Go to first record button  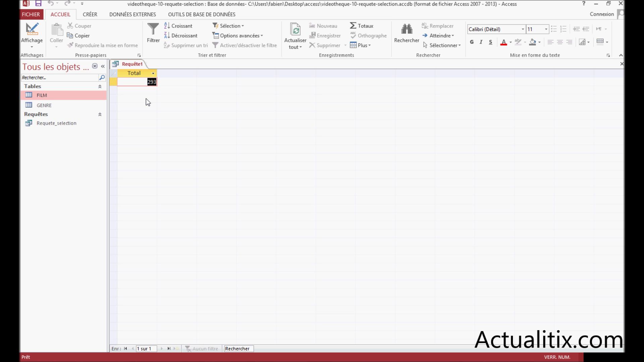click(125, 349)
